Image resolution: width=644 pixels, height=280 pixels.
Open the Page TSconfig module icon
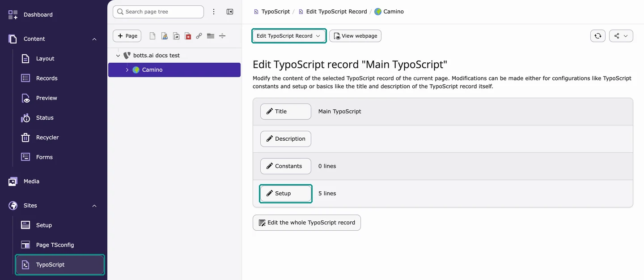(25, 245)
